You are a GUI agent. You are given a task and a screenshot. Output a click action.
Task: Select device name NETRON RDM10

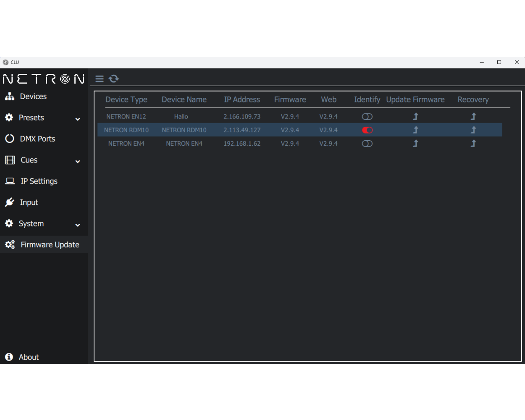(184, 130)
